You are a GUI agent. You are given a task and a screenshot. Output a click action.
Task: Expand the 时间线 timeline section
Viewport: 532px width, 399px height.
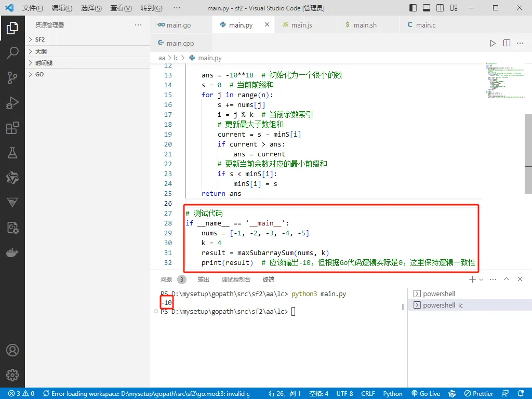87,63
